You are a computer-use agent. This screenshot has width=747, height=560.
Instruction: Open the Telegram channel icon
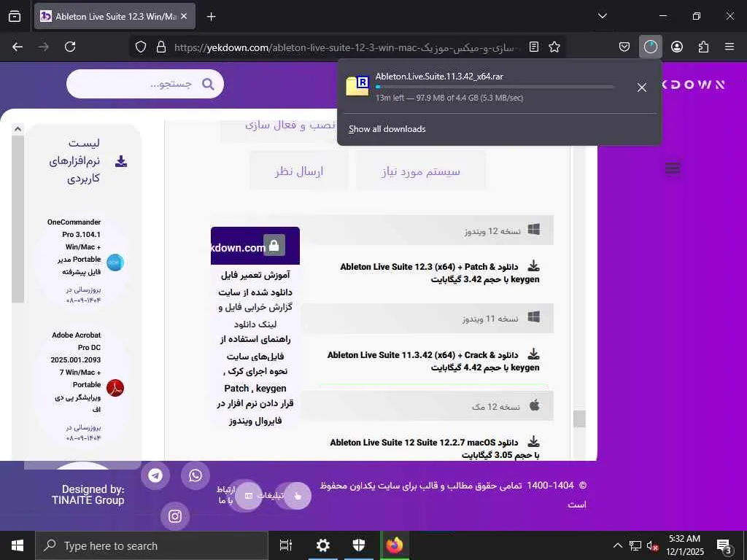[155, 475]
